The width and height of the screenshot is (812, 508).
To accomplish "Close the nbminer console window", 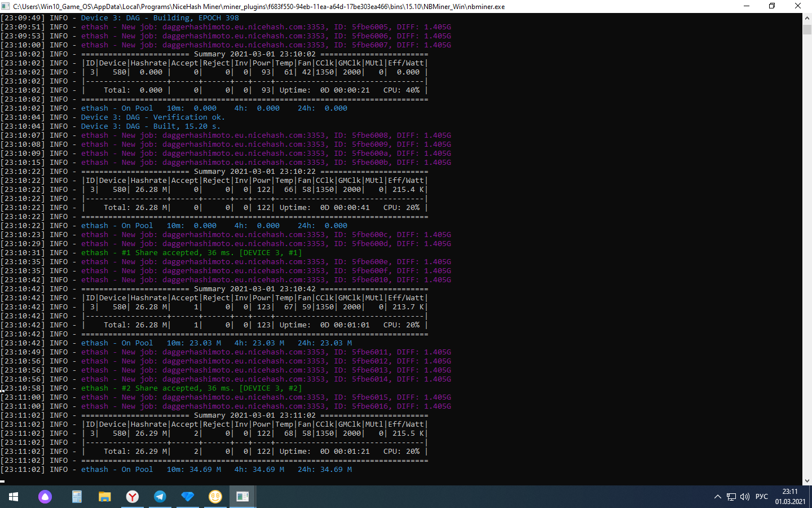I will [x=798, y=6].
